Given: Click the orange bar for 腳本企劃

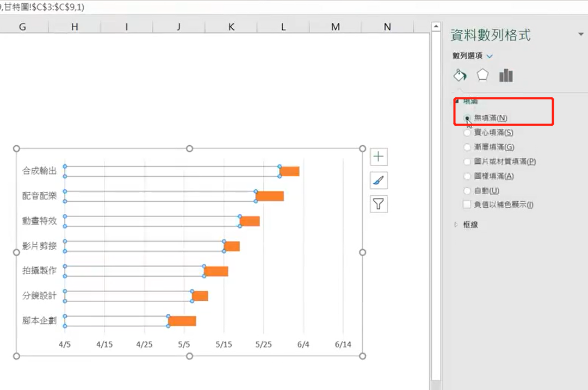Looking at the screenshot, I should [182, 321].
